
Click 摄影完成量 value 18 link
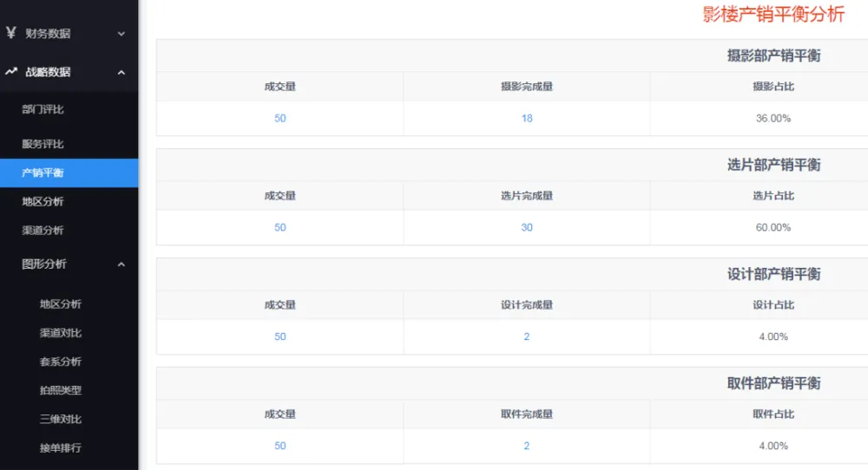point(527,118)
